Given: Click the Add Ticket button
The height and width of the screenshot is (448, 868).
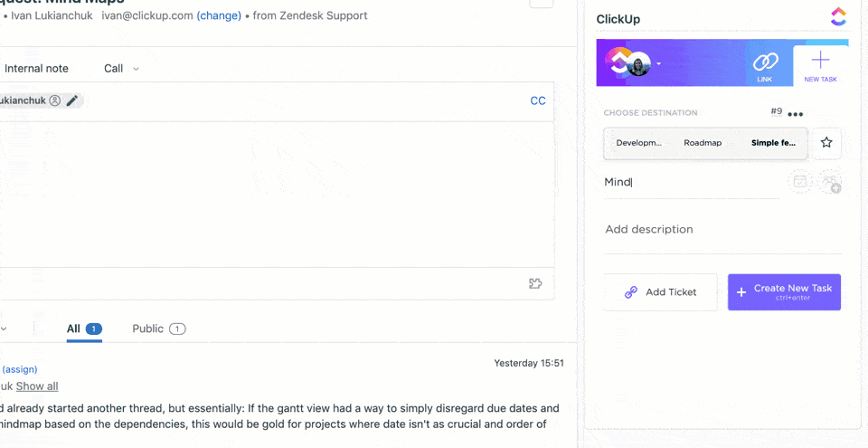Looking at the screenshot, I should tap(661, 292).
